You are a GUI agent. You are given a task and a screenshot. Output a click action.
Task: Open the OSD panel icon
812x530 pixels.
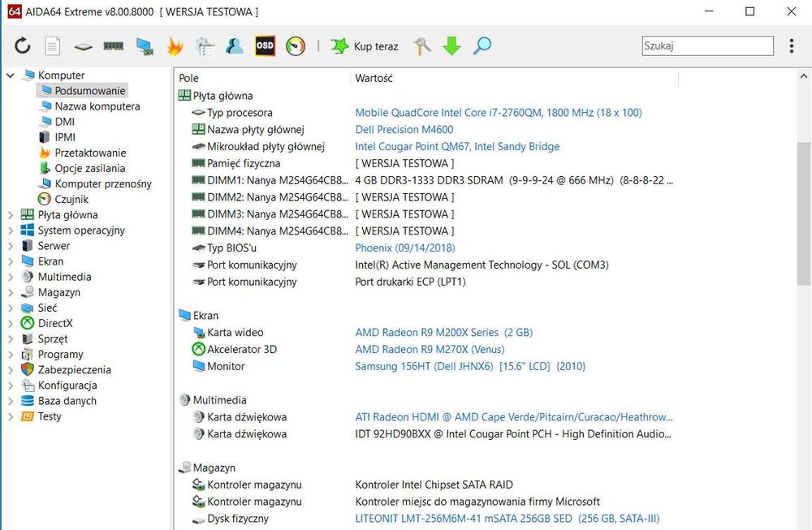click(265, 45)
